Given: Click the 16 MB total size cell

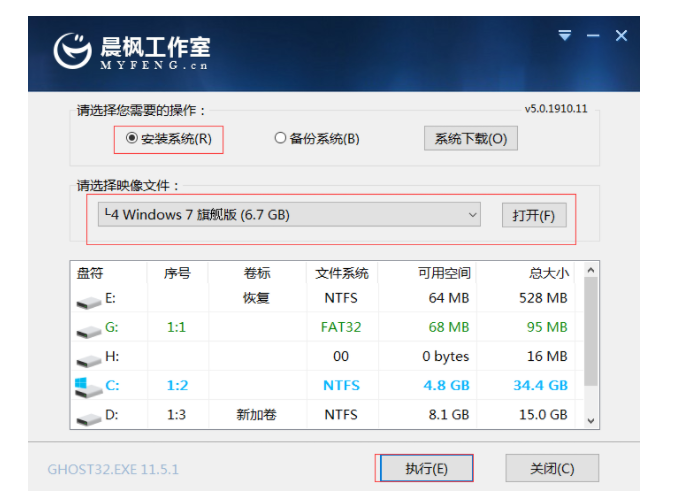Looking at the screenshot, I should pyautogui.click(x=547, y=356).
